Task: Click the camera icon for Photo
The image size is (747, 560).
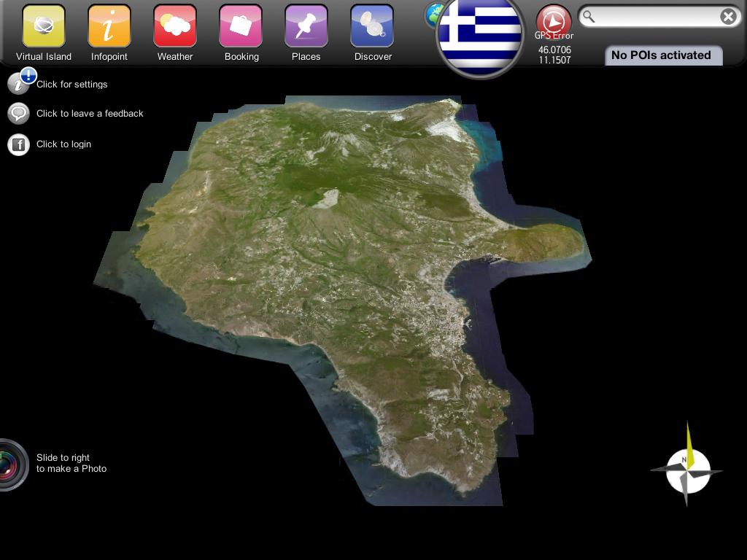Action: (12, 464)
